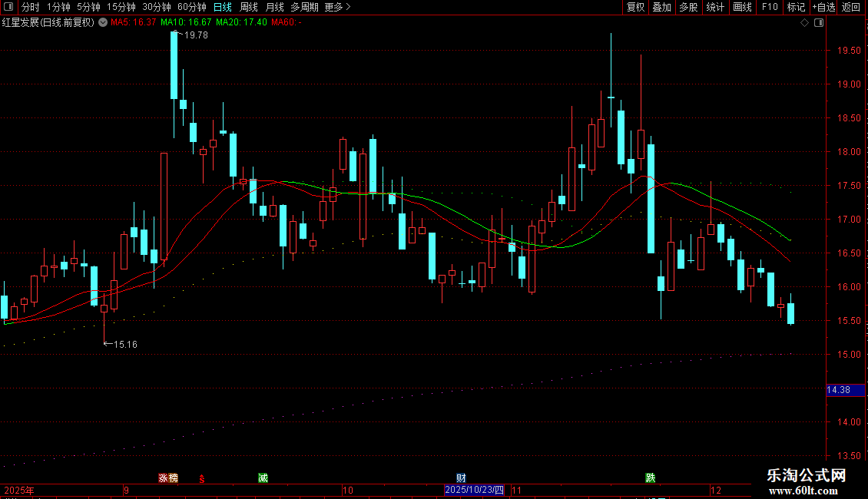
Task: Open the dropdown beside 红星发展 title
Action: coord(103,22)
